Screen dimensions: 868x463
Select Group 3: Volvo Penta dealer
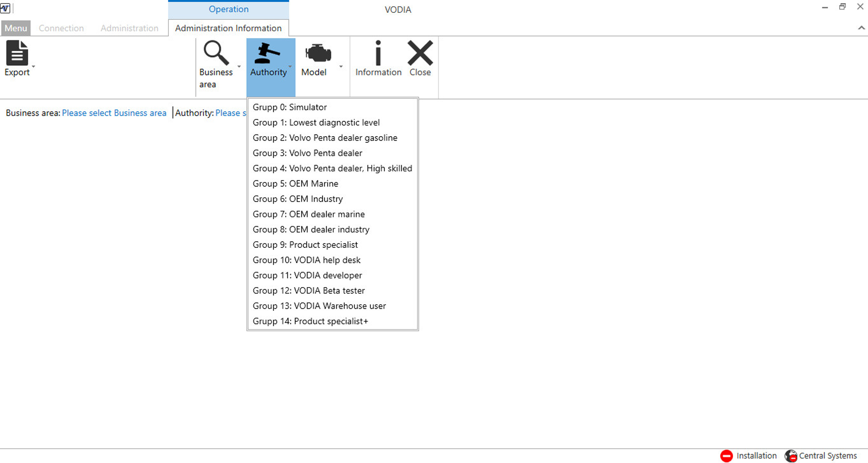click(x=307, y=153)
